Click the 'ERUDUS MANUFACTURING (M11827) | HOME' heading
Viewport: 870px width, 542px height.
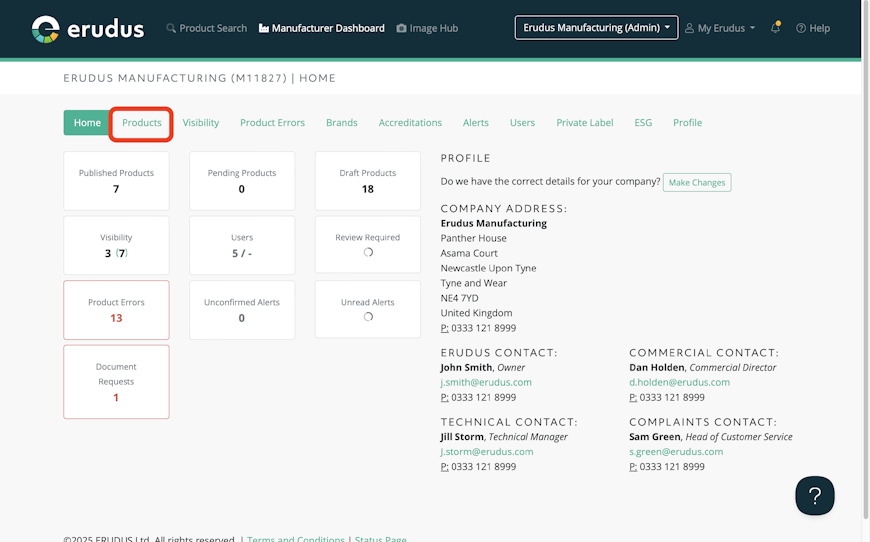pyautogui.click(x=199, y=78)
